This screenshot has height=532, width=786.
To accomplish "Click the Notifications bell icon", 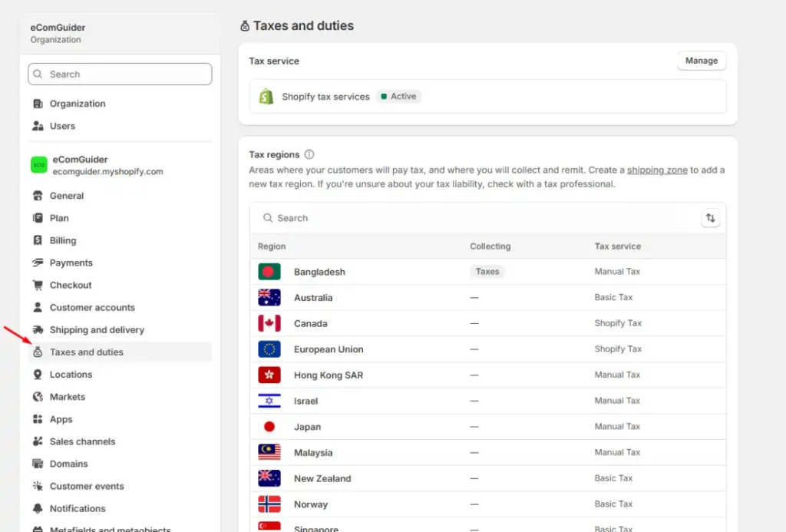I will click(x=38, y=508).
